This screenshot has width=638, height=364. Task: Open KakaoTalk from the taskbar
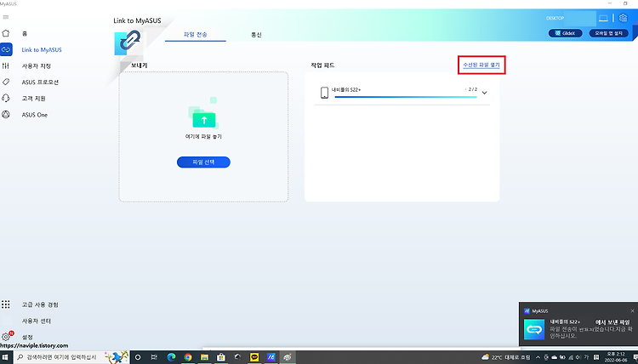point(254,357)
